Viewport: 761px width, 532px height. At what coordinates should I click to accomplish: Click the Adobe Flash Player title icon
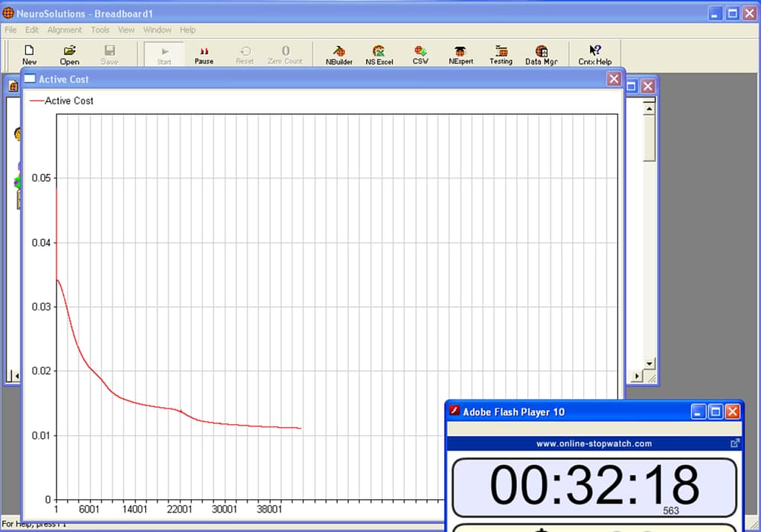click(455, 411)
